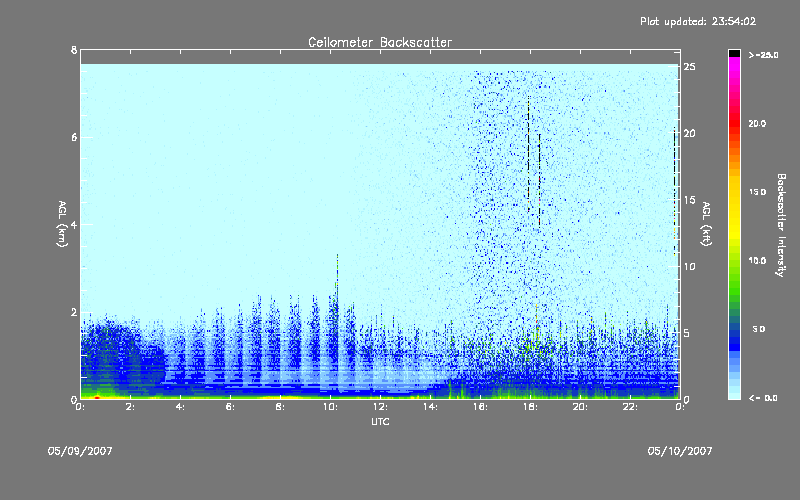Image resolution: width=800 pixels, height=500 pixels.
Task: Click the "AGL (km)" left axis label
Action: click(x=62, y=224)
